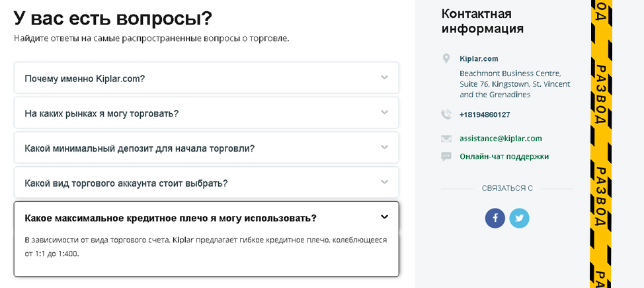Open 'Какой вид торгового аккаунта' question
The width and height of the screenshot is (644, 288).
click(206, 182)
